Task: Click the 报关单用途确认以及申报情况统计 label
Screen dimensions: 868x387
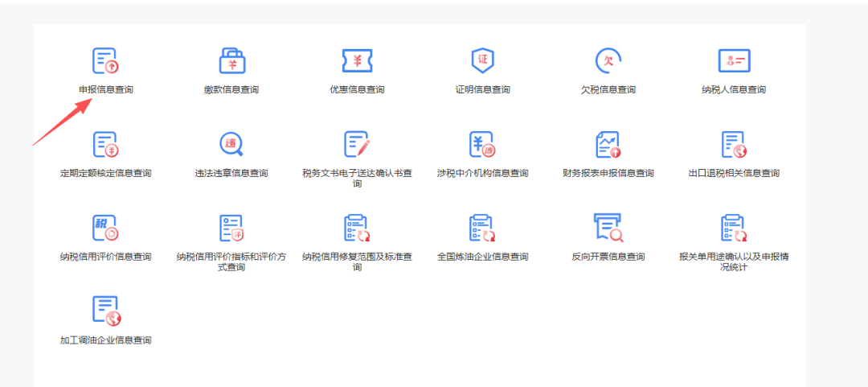Action: 733,261
